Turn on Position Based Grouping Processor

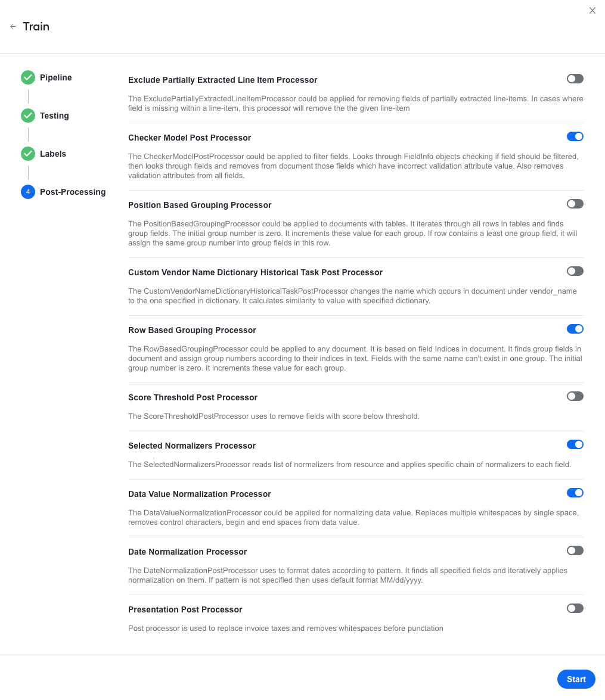click(x=575, y=204)
